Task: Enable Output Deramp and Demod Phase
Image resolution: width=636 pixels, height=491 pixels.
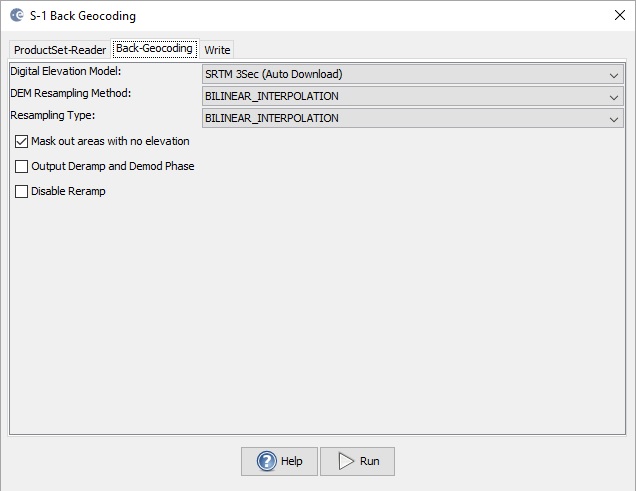Action: (x=22, y=167)
